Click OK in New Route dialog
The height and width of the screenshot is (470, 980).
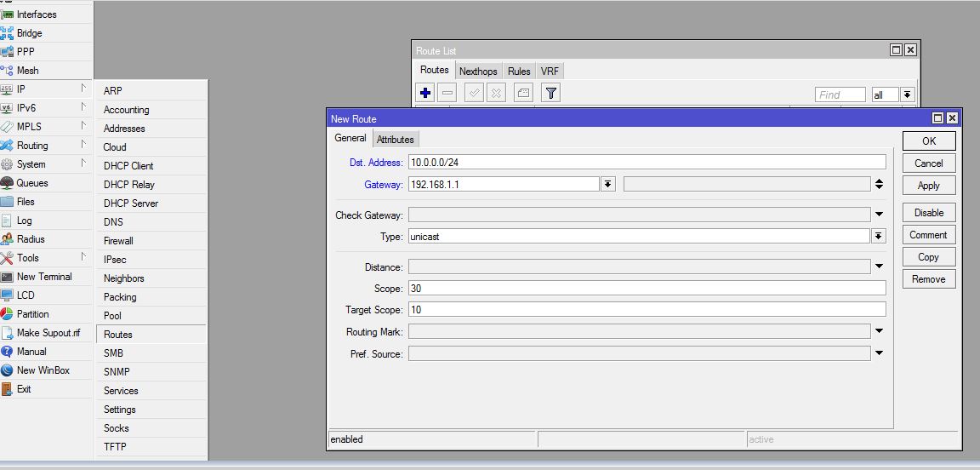[x=929, y=140]
